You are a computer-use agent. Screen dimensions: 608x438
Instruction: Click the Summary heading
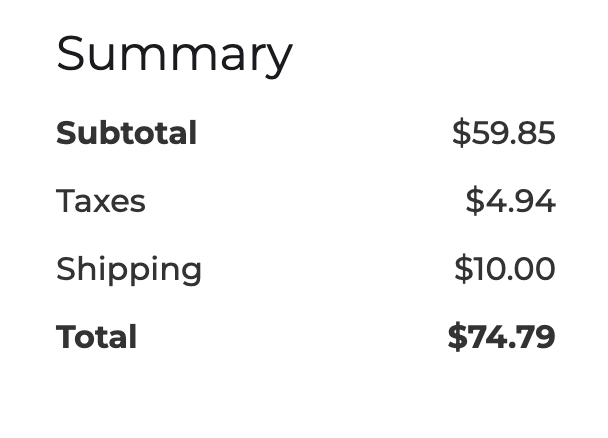[174, 56]
